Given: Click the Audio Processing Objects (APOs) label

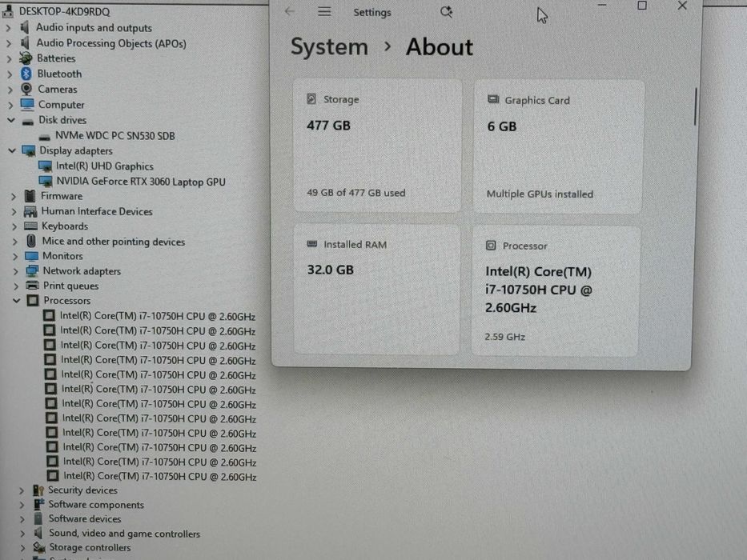Looking at the screenshot, I should 111,43.
